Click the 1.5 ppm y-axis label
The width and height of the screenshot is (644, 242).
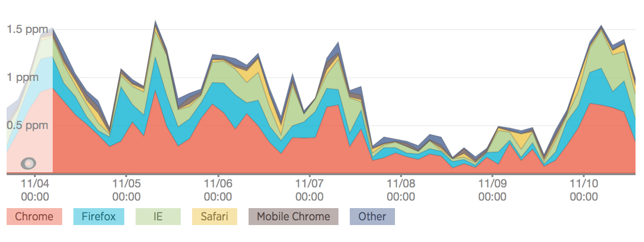coord(27,29)
